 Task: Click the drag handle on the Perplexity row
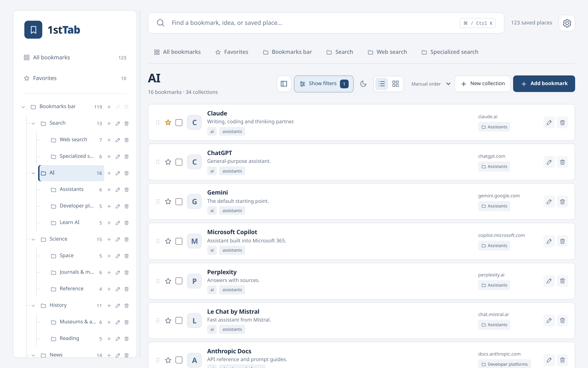tap(158, 281)
